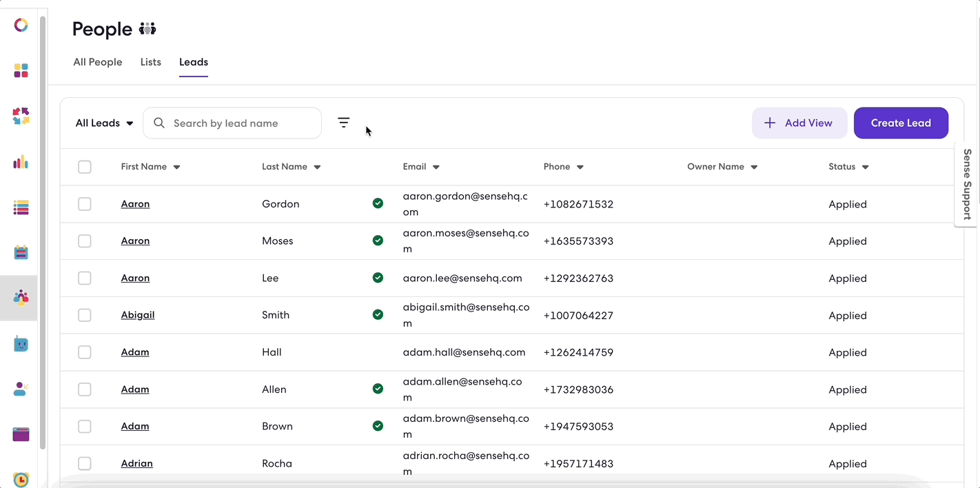Open the First Name column sort arrow

[x=176, y=167]
